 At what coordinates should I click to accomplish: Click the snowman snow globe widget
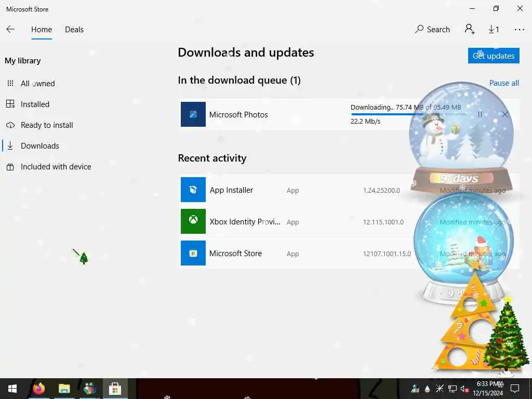(462, 137)
